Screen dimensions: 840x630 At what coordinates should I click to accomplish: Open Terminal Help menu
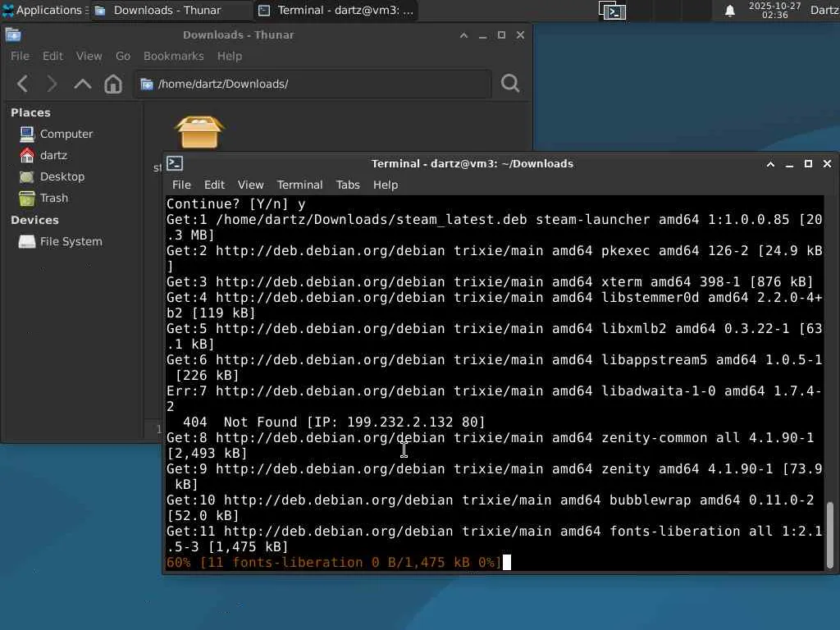coord(386,185)
